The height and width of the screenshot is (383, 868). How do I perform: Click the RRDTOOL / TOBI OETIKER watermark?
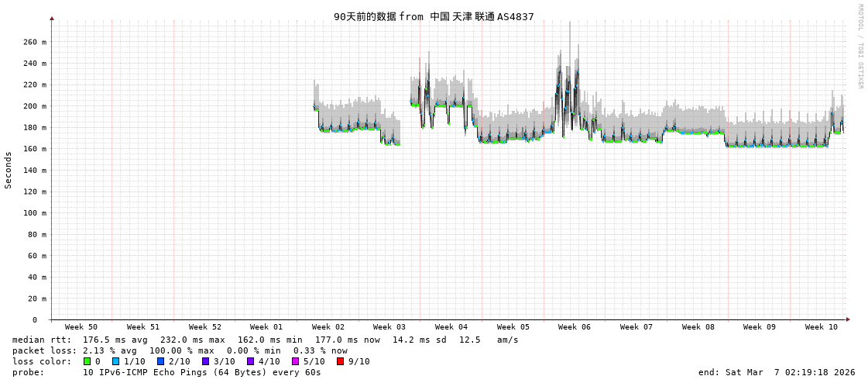click(859, 46)
